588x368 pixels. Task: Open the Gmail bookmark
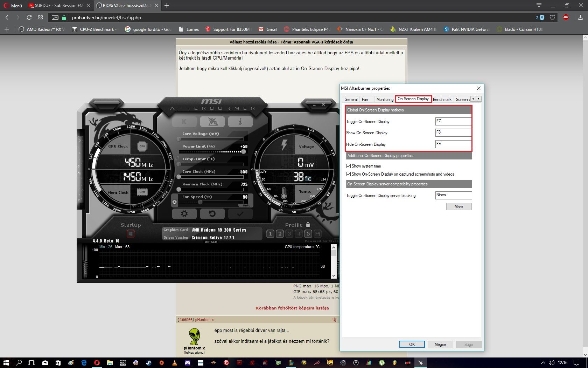[268, 29]
